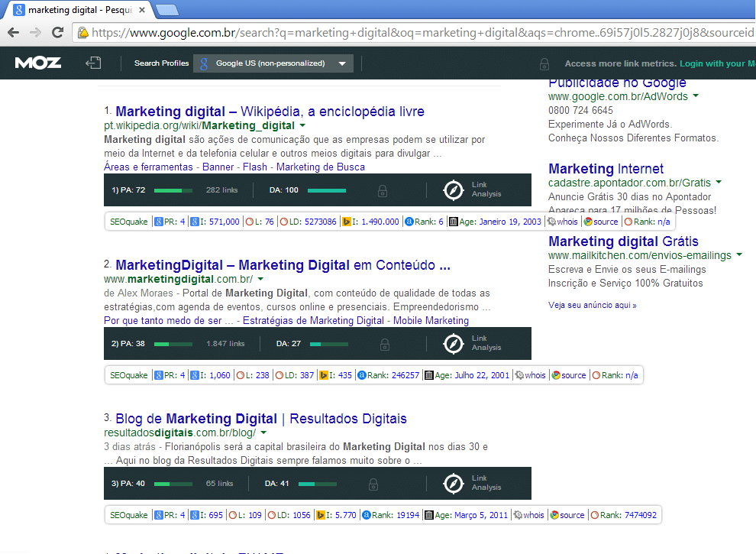Open a new tab with the new-tab button
This screenshot has width=756, height=554.
pyautogui.click(x=167, y=10)
